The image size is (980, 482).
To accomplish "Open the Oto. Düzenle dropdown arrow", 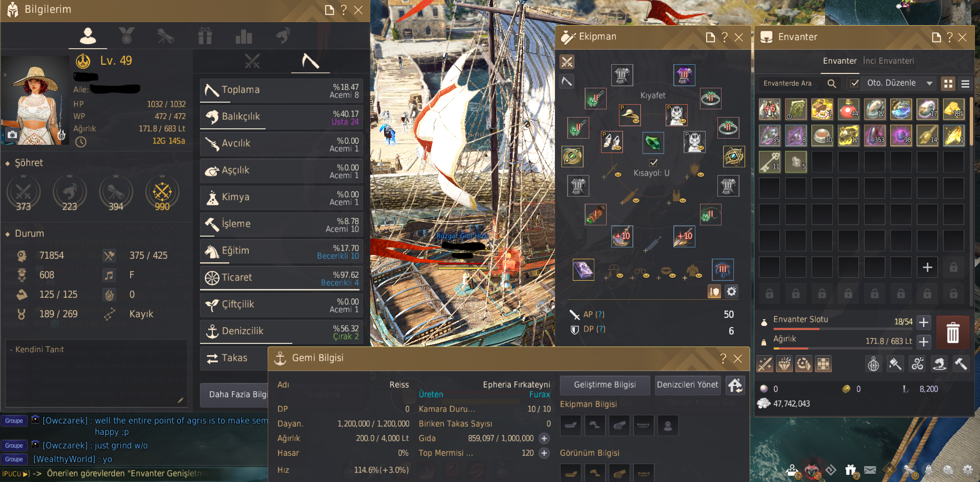I will click(x=929, y=83).
